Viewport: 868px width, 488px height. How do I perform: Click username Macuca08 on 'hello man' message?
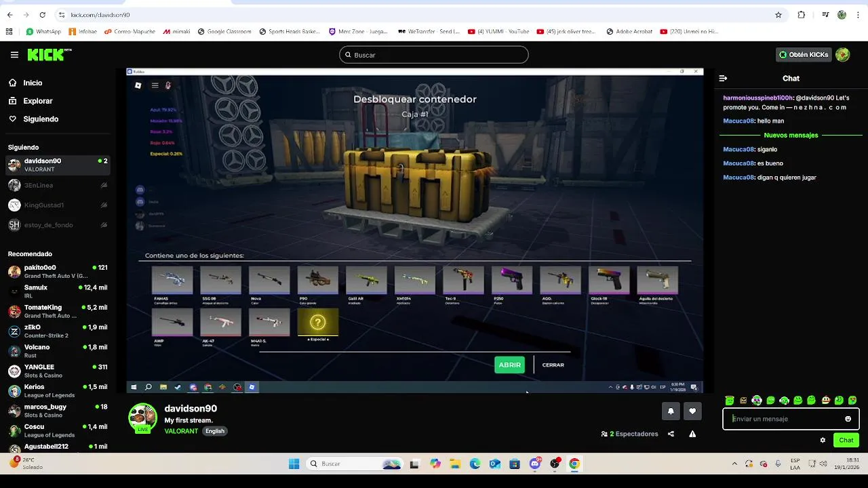[738, 121]
